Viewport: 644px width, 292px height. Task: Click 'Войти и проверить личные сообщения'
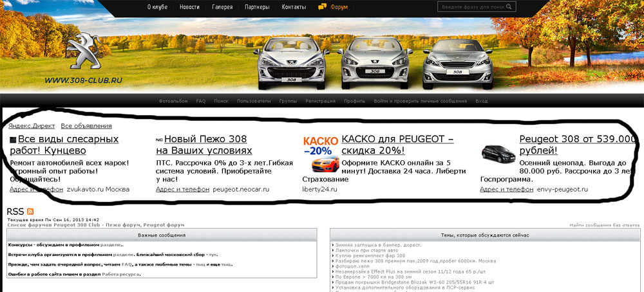[x=420, y=101]
